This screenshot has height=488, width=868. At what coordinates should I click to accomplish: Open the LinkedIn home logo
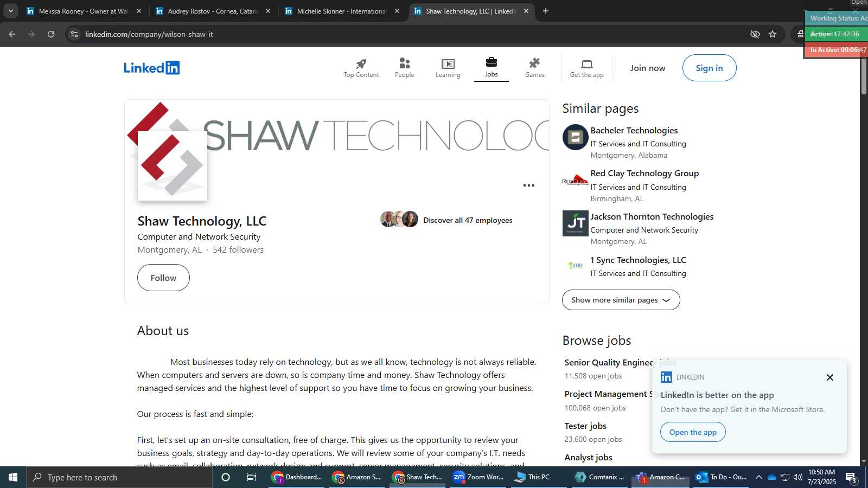(151, 68)
